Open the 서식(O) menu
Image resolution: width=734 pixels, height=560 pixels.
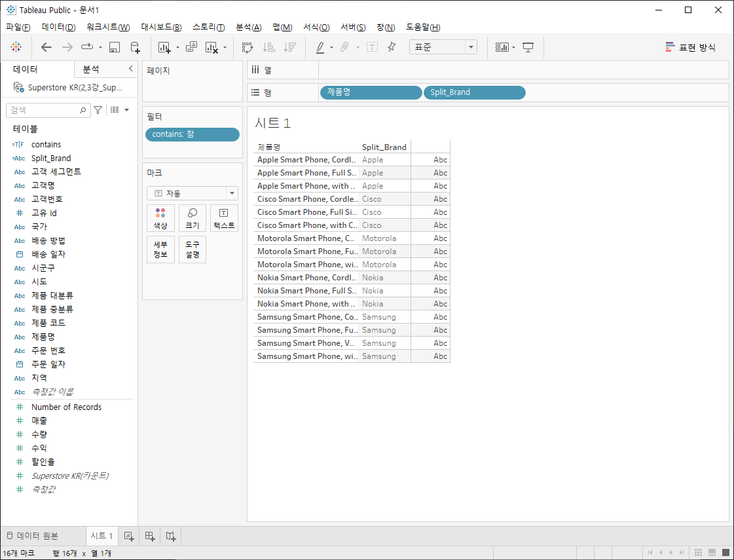coord(316,27)
